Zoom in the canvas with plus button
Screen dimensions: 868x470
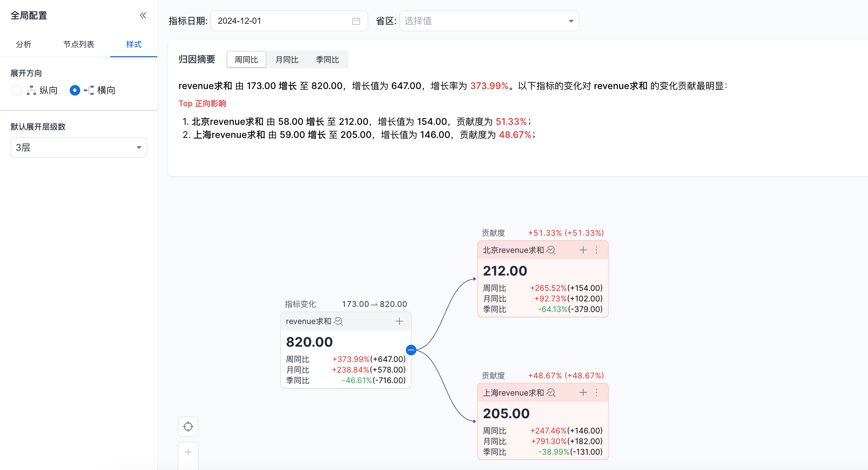188,452
